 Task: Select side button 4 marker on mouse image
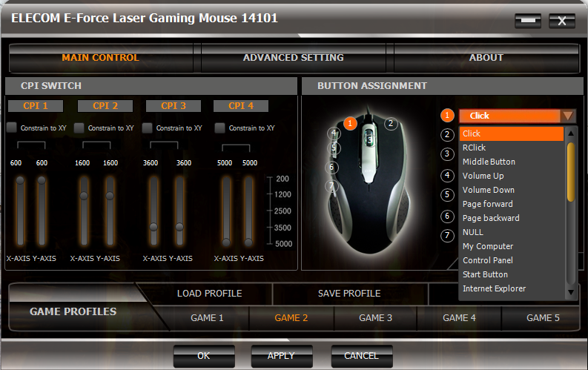(x=334, y=133)
